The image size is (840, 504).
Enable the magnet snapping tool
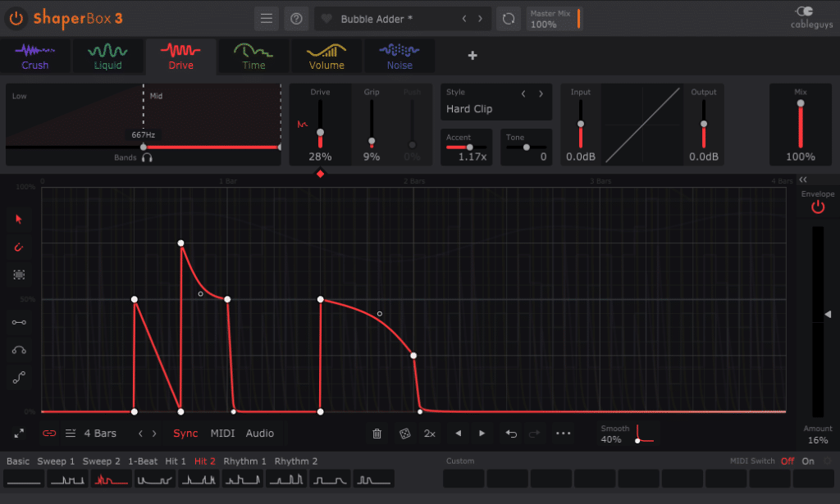coord(18,247)
